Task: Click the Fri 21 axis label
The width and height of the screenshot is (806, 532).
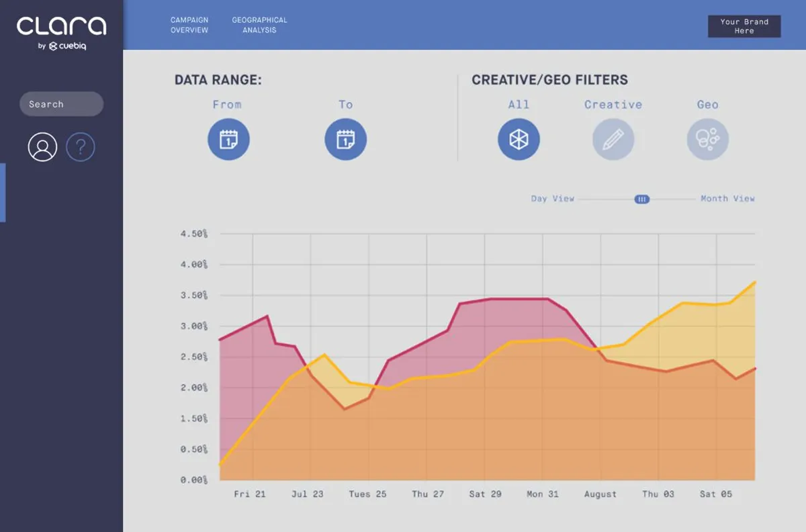Action: click(x=250, y=494)
